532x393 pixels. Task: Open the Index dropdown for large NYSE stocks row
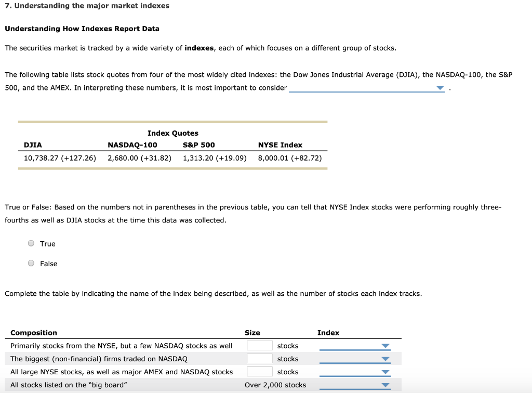point(384,371)
